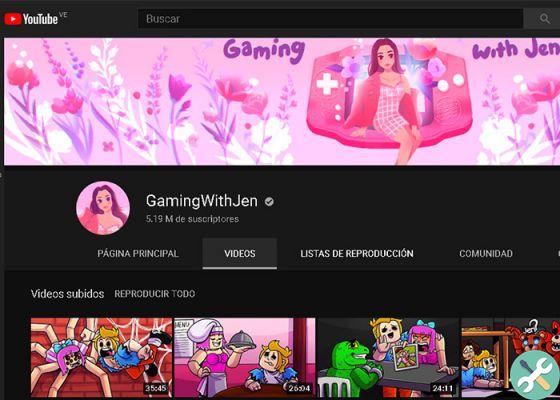Open the COMUNIDAD tab

pos(486,254)
